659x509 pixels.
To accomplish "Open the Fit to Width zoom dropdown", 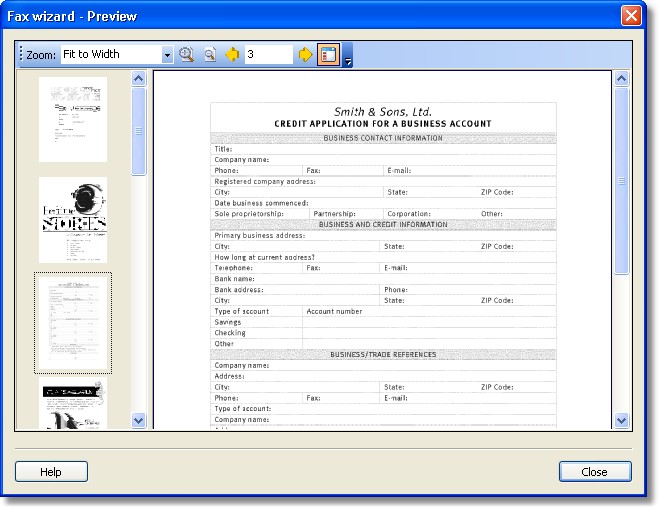I will click(x=167, y=54).
